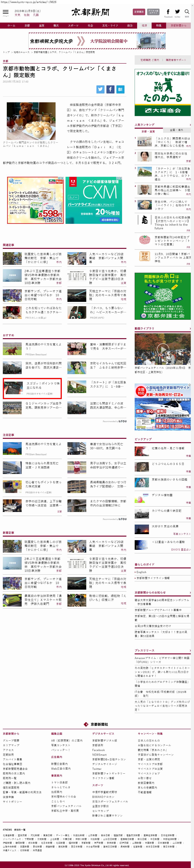Share article via blue Twitter button
This screenshot has height=868, width=194.
tap(100, 89)
